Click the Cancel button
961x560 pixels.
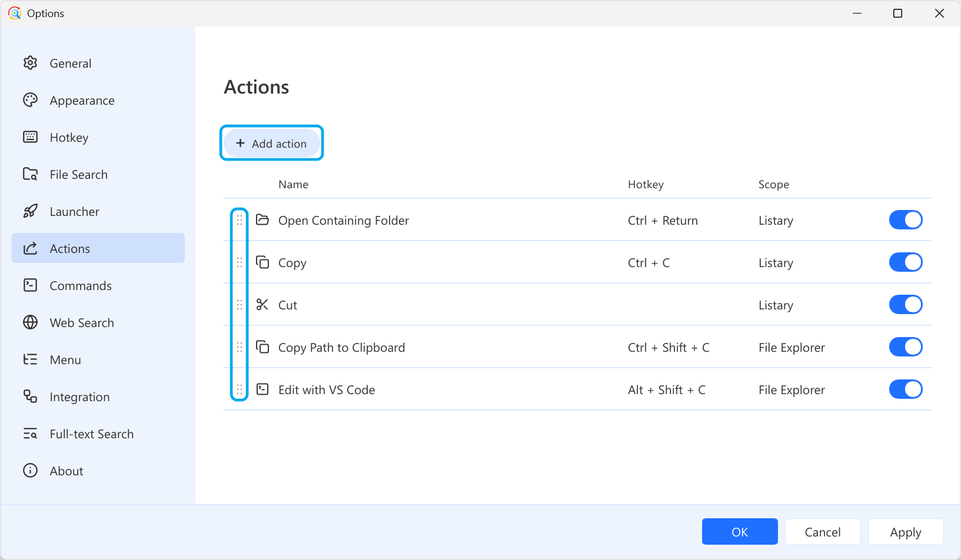823,532
